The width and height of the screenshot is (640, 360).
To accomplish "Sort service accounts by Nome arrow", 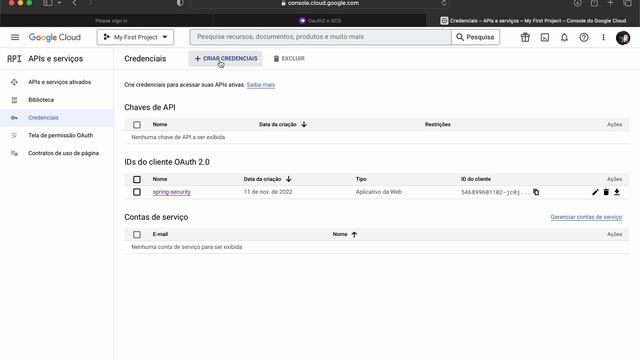I will 354,234.
